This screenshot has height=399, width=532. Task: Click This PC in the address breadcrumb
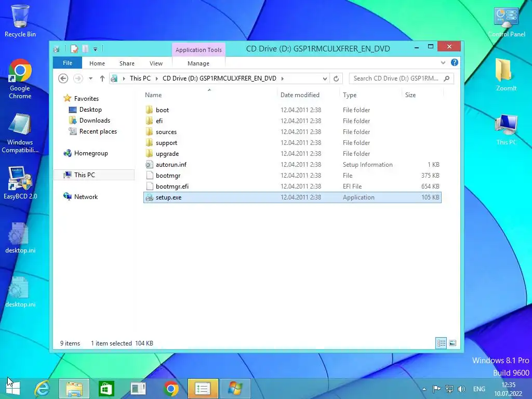pyautogui.click(x=140, y=78)
